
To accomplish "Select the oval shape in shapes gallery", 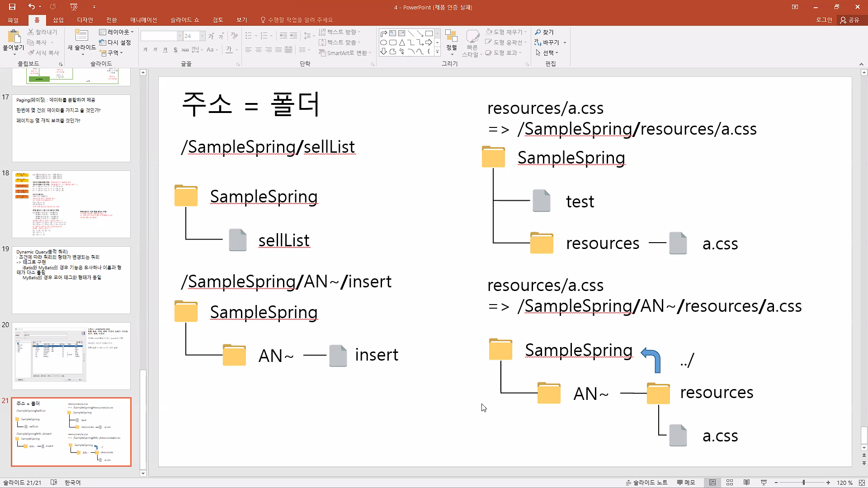I will (x=383, y=42).
